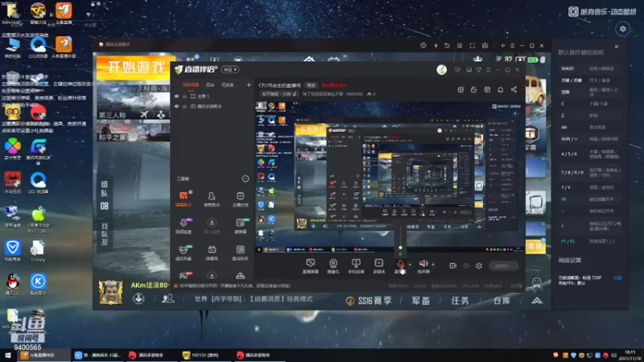Open the virtual avatar bear tool icon

point(184,253)
